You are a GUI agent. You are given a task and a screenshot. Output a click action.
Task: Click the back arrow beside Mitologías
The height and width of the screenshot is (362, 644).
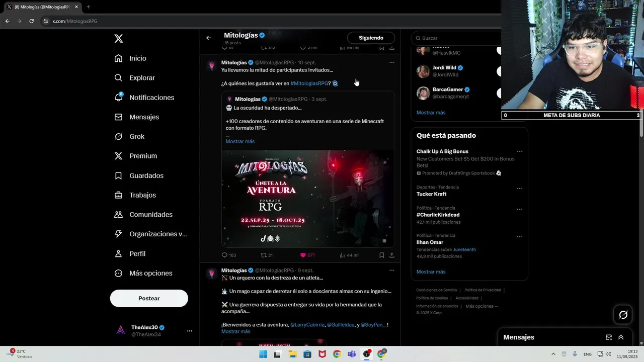[x=208, y=38]
